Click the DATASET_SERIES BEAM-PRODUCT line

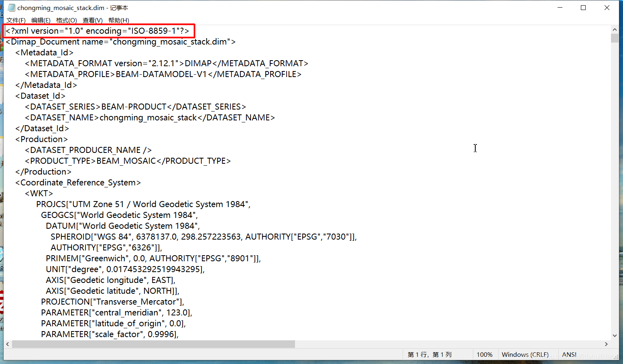pyautogui.click(x=135, y=107)
